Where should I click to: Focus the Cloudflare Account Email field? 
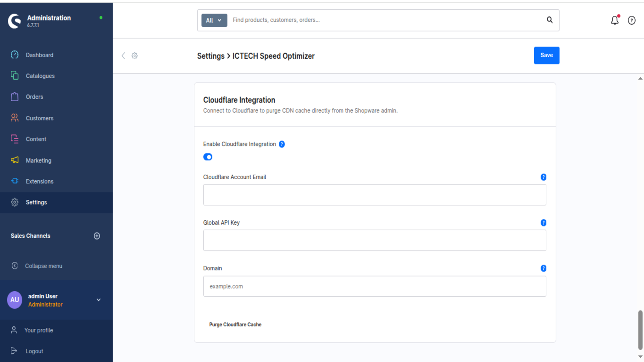[x=374, y=195]
